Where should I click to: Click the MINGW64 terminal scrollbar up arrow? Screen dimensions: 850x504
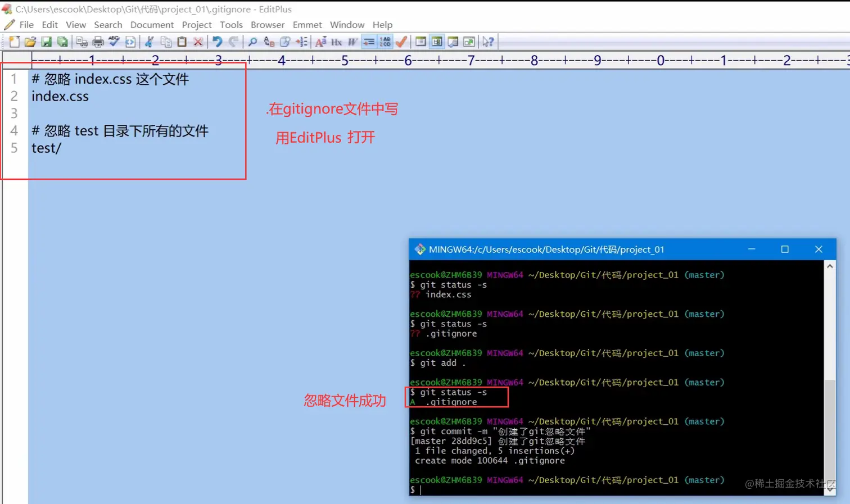click(x=830, y=266)
